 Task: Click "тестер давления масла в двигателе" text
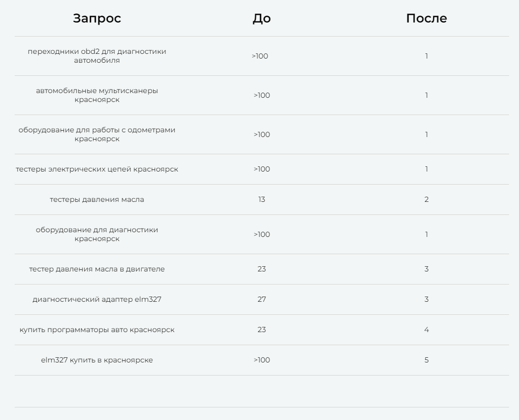tap(97, 269)
